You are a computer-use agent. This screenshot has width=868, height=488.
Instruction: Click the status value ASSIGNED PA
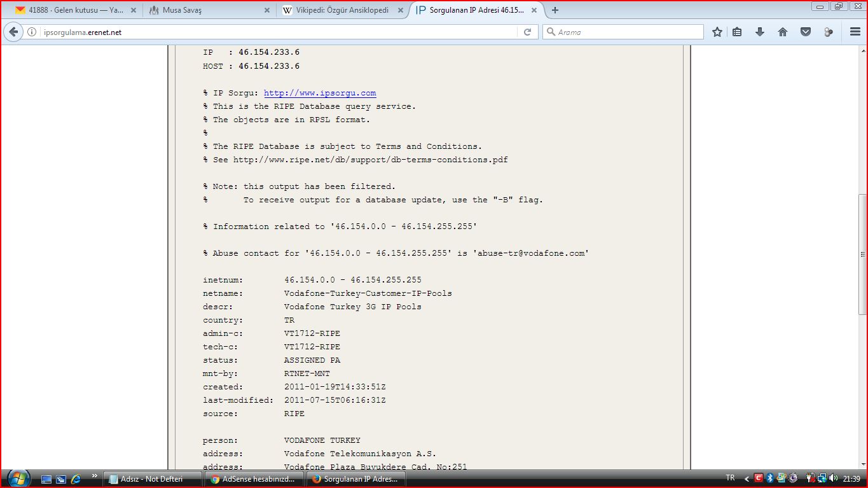(312, 360)
